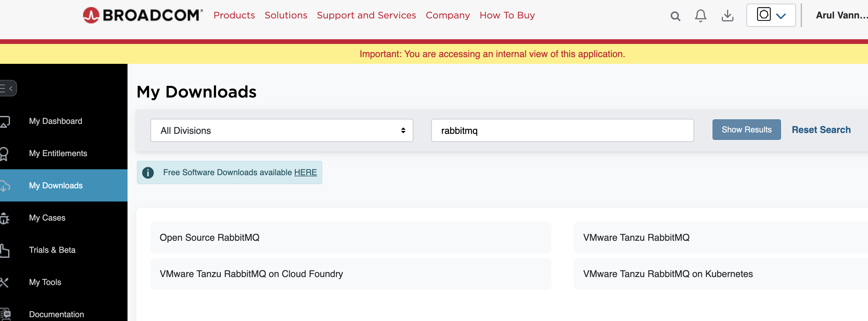868x321 pixels.
Task: Open VMware Tanzu RabbitMQ on Cloud Foundry
Action: point(351,274)
